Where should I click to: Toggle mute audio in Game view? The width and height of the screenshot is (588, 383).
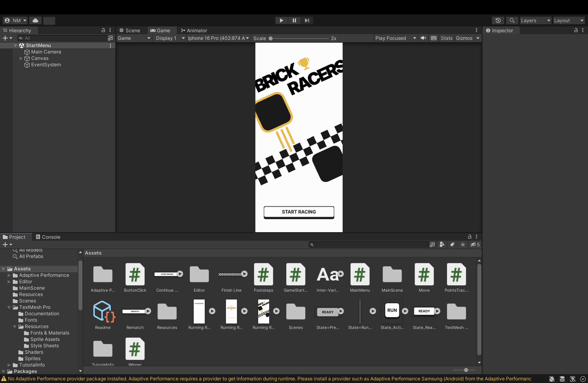(x=423, y=38)
